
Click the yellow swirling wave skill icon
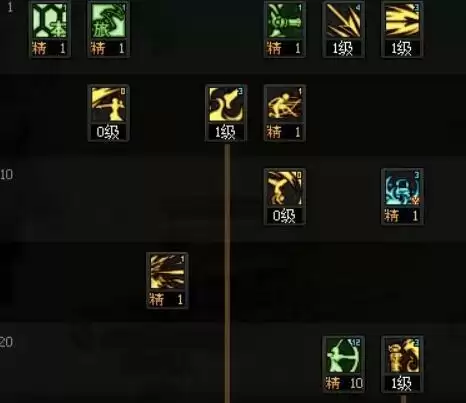pos(226,105)
